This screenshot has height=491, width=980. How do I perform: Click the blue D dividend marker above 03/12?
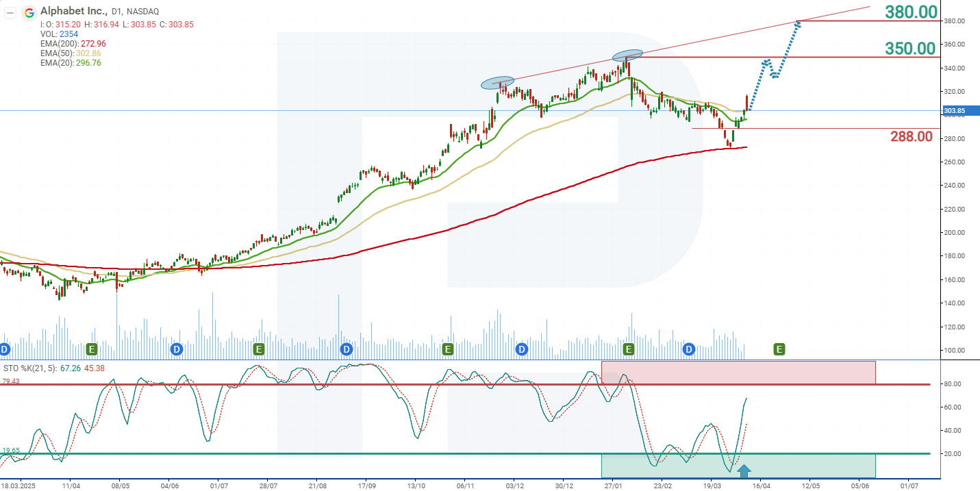pos(520,349)
